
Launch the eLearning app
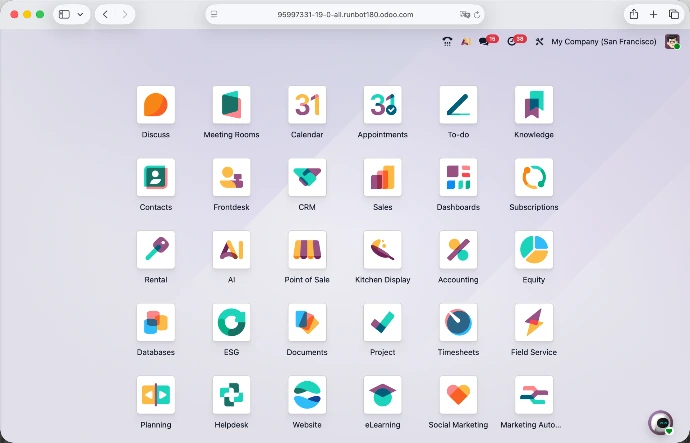[x=382, y=395]
